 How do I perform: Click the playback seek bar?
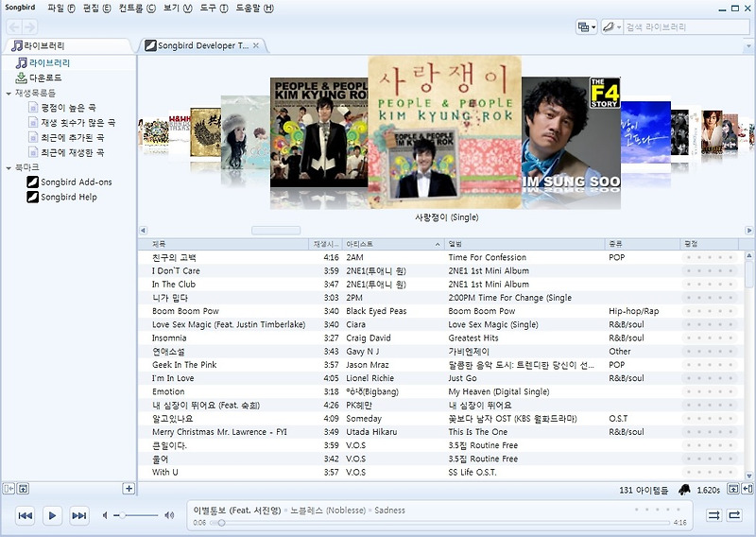click(x=440, y=523)
